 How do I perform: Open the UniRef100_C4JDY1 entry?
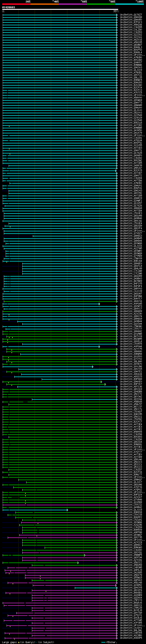131,628
